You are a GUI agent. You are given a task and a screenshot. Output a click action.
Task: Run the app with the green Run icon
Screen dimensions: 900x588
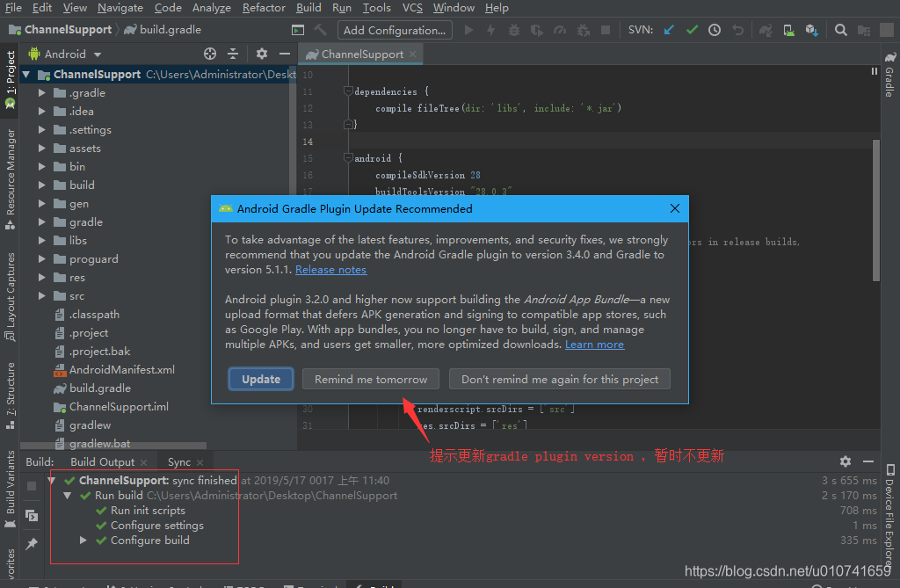coord(468,29)
